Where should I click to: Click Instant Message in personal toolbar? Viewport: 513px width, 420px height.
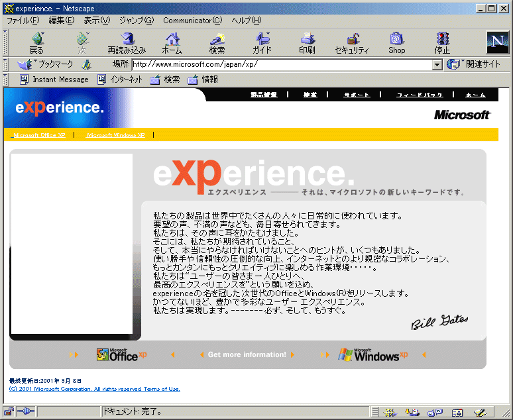click(54, 79)
